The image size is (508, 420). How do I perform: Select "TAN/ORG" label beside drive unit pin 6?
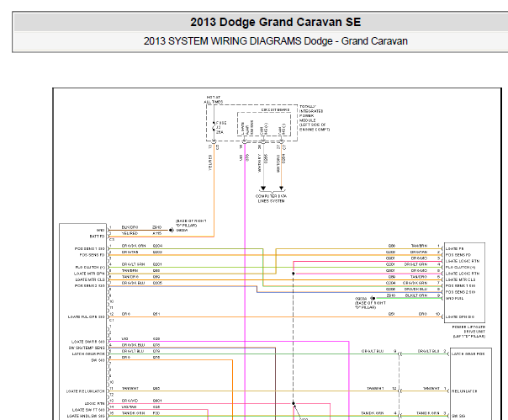419,277
